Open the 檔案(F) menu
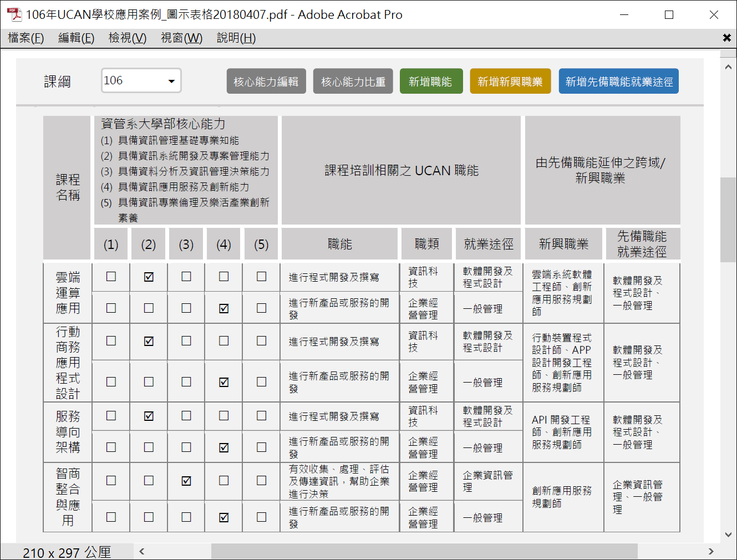This screenshot has width=737, height=560. [x=26, y=38]
